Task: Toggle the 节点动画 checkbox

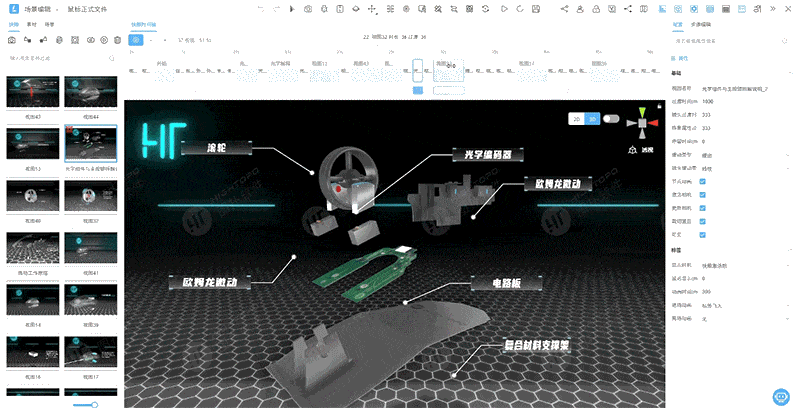Action: (x=703, y=182)
